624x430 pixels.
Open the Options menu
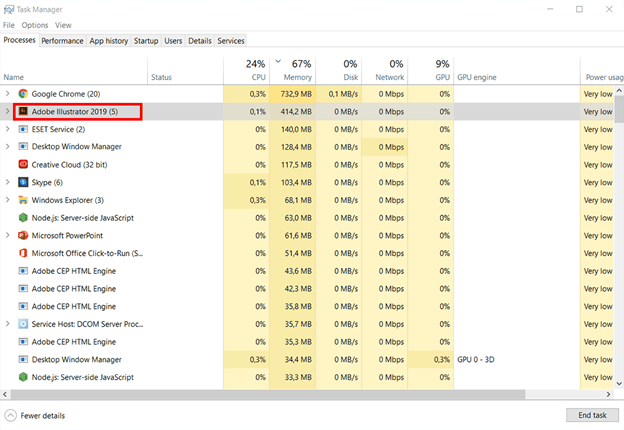click(35, 25)
